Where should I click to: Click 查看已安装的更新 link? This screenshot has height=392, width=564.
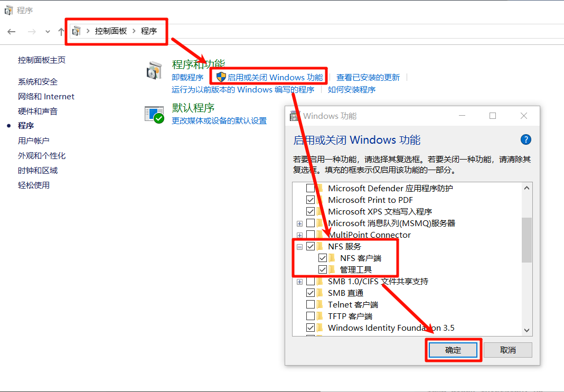[368, 77]
